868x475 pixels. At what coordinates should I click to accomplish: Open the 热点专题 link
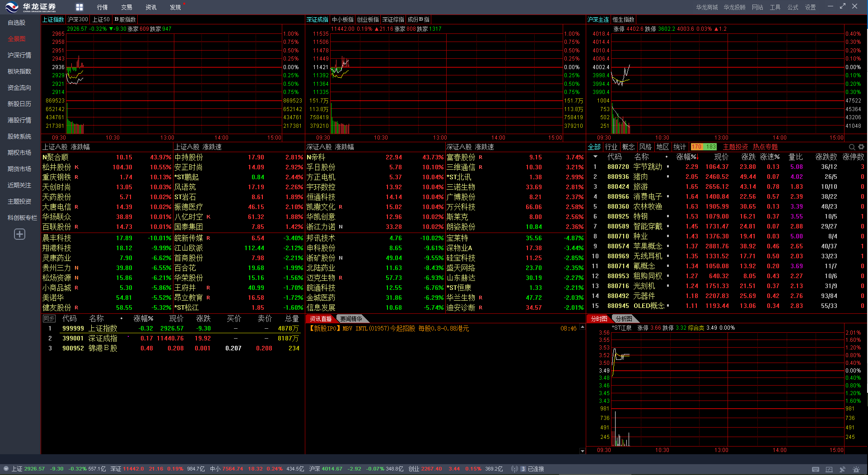click(x=765, y=147)
